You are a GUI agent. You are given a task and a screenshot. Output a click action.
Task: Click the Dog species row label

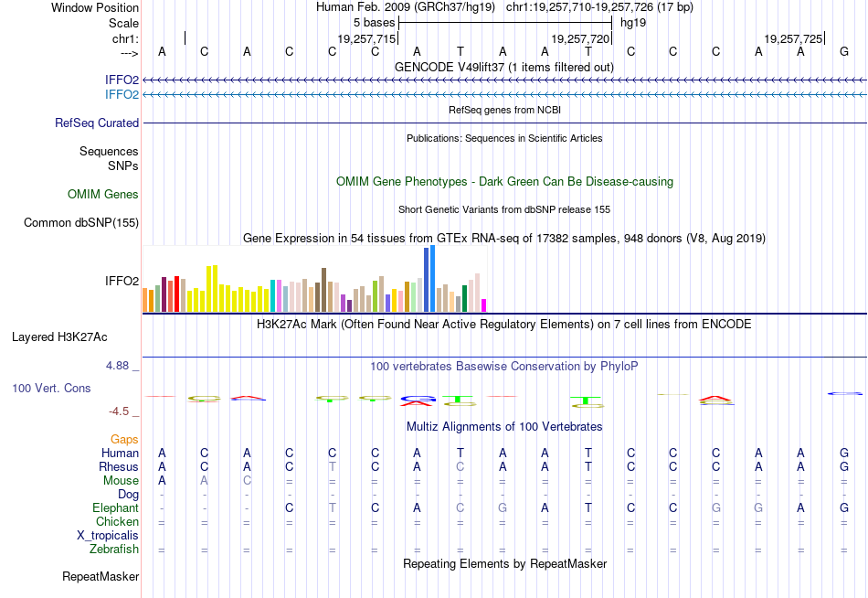point(129,495)
